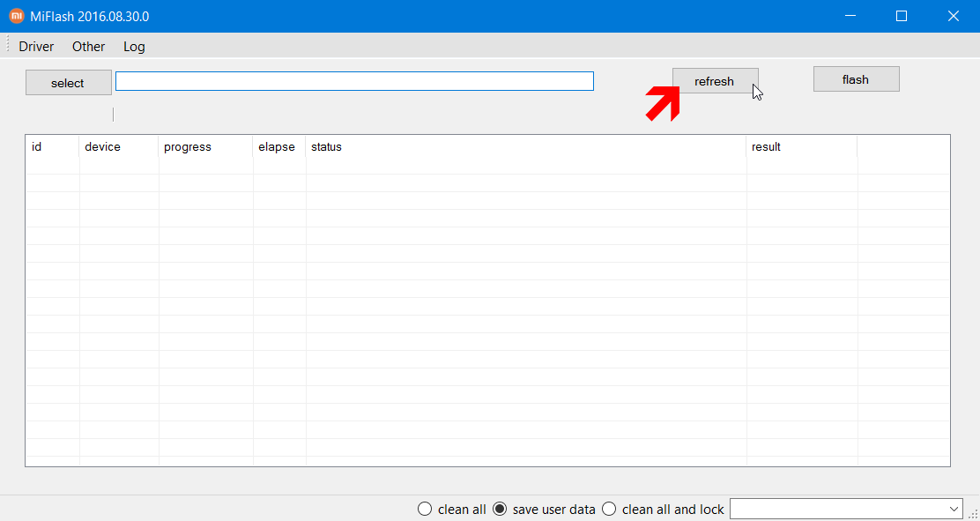This screenshot has width=980, height=521.
Task: Click the MiFlash Mi logo icon
Action: (x=17, y=16)
